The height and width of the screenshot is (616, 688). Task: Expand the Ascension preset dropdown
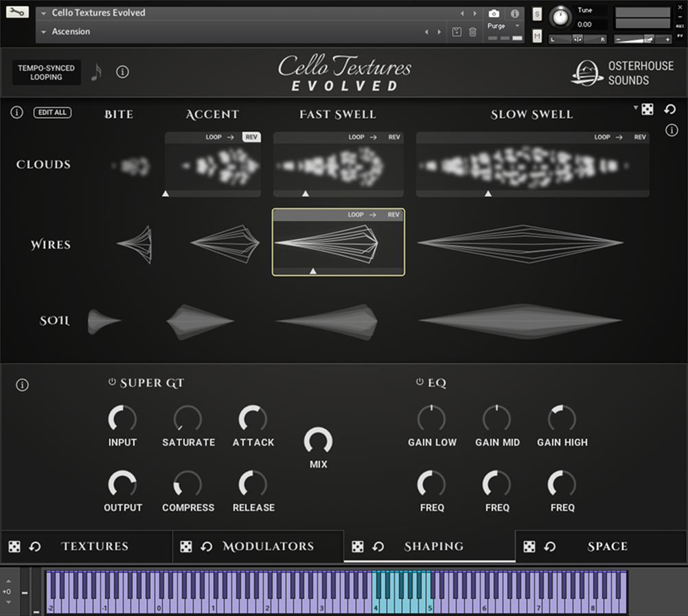pos(44,32)
